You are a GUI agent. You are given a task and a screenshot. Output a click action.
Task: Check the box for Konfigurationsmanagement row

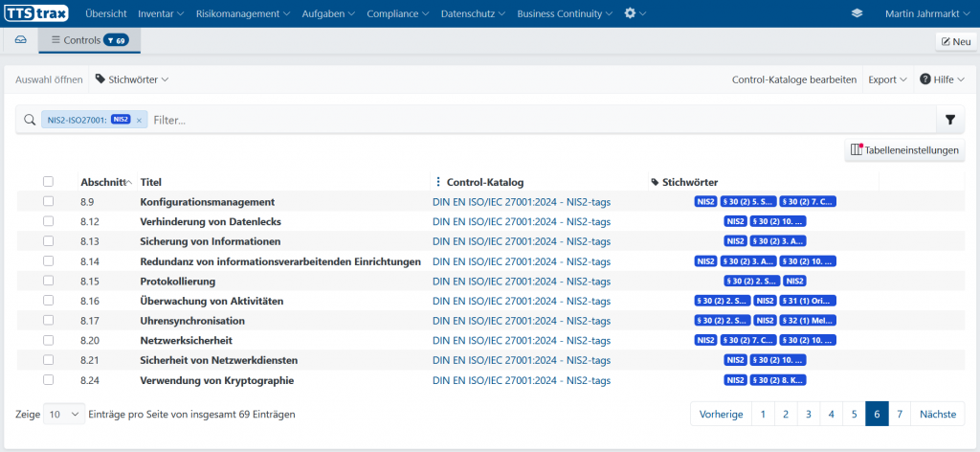49,202
